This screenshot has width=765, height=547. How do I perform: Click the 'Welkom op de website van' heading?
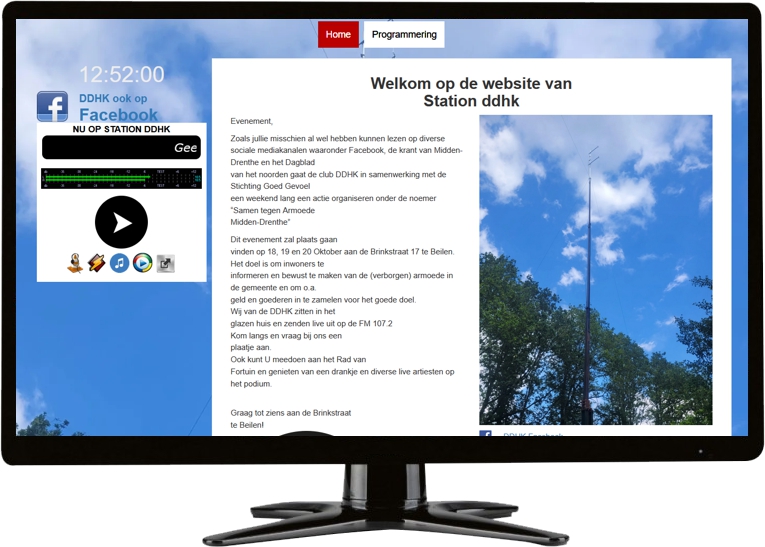(x=471, y=83)
